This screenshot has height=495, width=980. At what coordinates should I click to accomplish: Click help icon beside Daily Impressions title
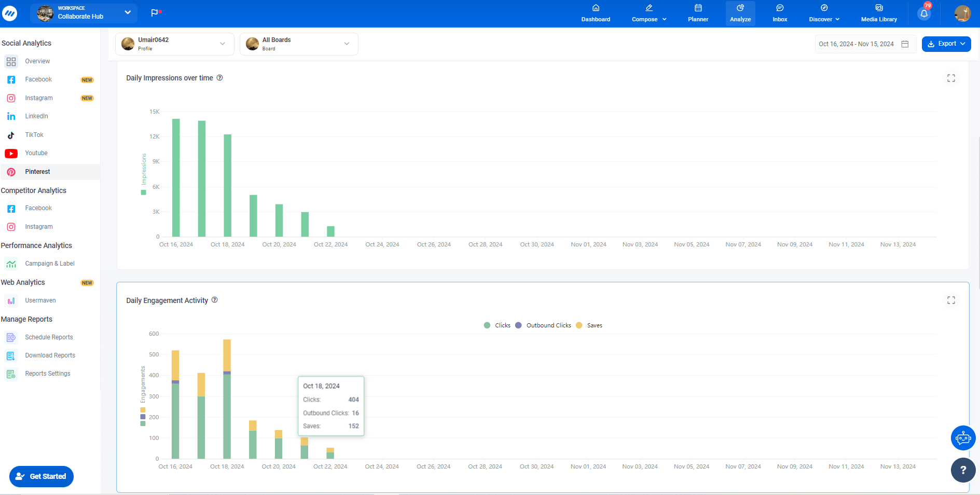point(219,78)
